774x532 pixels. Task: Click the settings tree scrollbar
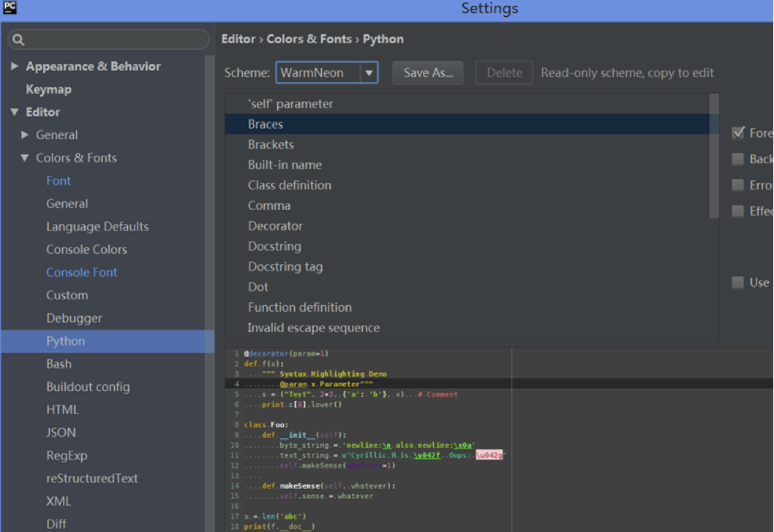tap(209, 293)
